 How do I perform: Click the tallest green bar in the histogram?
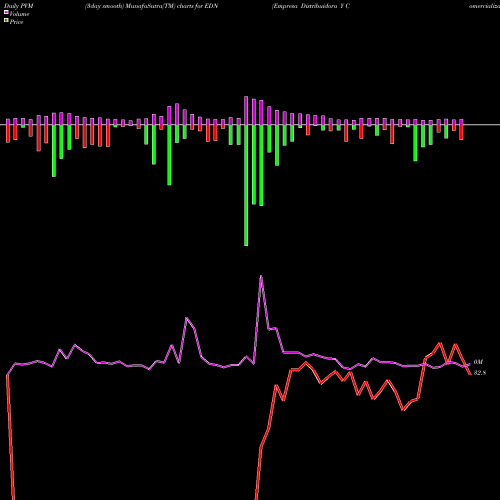[x=246, y=185]
